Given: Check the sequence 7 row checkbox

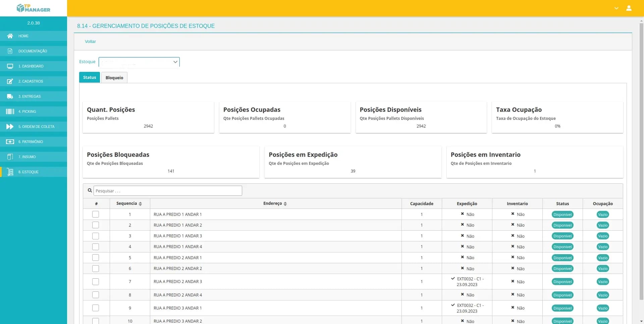Looking at the screenshot, I should tap(96, 282).
